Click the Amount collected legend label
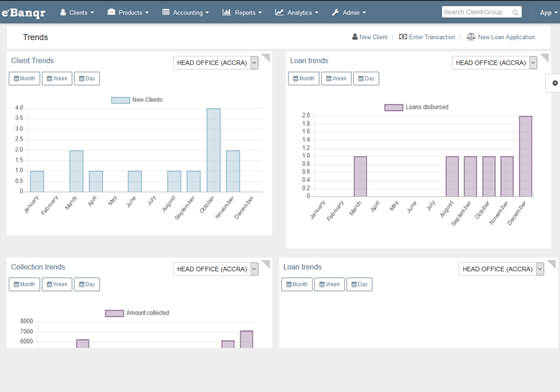The width and height of the screenshot is (560, 392). point(148,313)
